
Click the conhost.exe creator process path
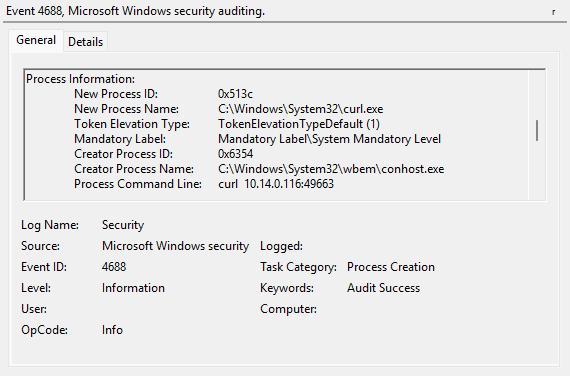point(331,169)
